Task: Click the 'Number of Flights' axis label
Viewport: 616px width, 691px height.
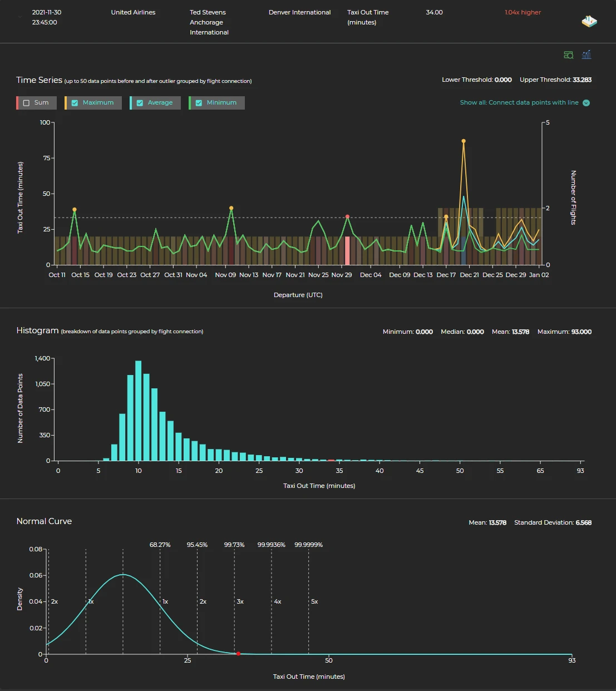Action: pyautogui.click(x=573, y=198)
